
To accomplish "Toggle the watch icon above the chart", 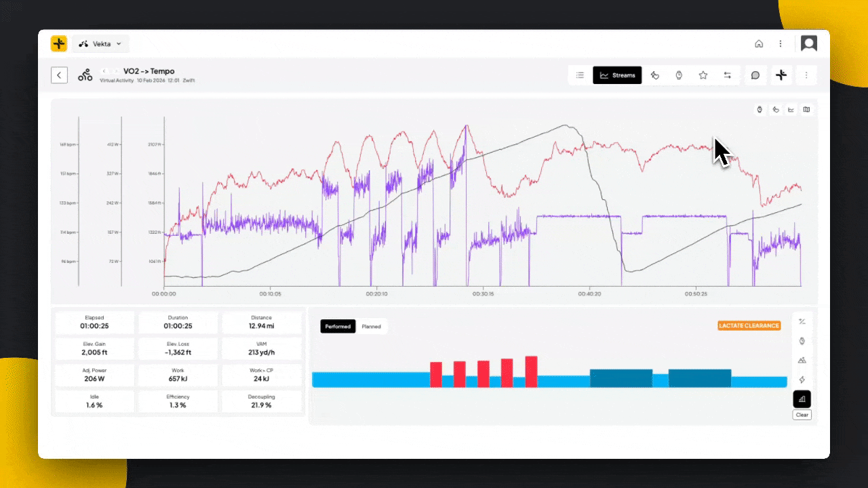I will (x=760, y=110).
